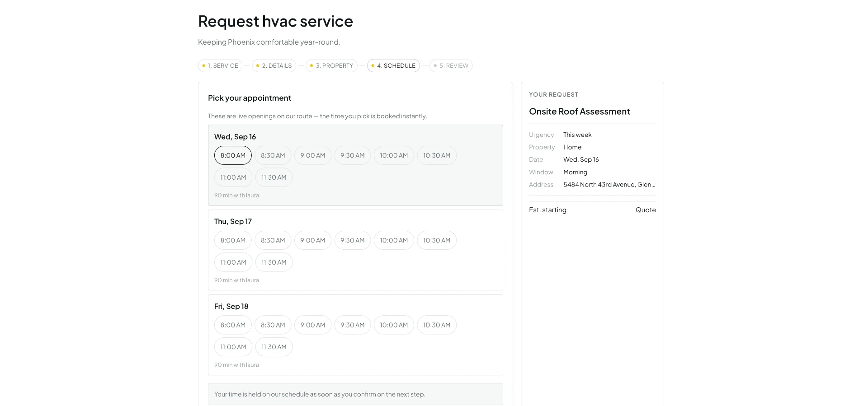Choose 10:30 AM on Wed, Sep 16
868x406 pixels.
pyautogui.click(x=437, y=155)
